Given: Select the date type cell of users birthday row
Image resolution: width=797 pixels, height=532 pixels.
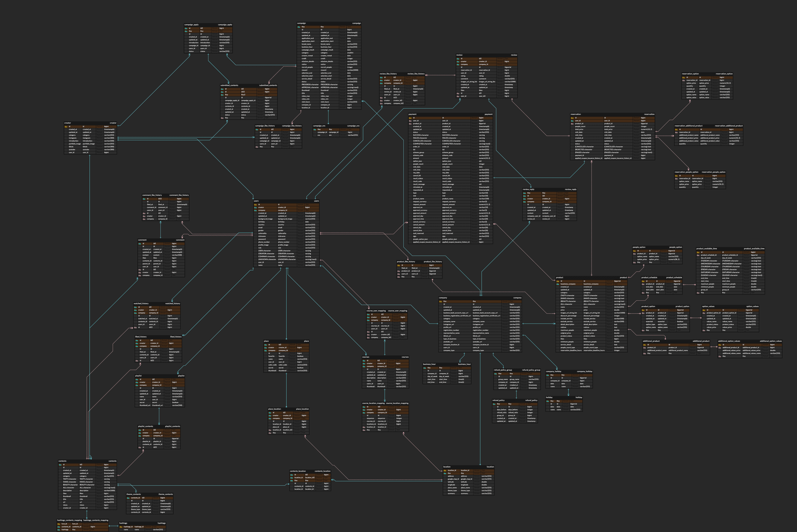Looking at the screenshot, I should pyautogui.click(x=307, y=222).
